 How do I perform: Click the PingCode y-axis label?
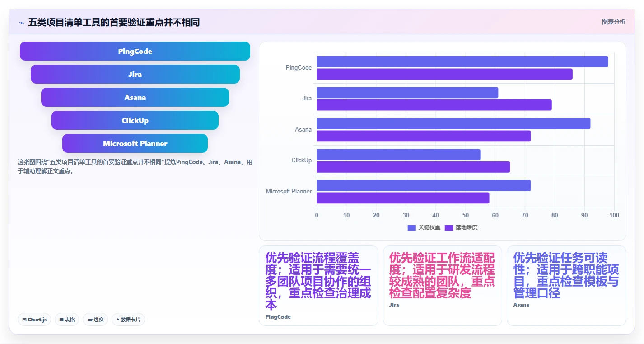[299, 67]
